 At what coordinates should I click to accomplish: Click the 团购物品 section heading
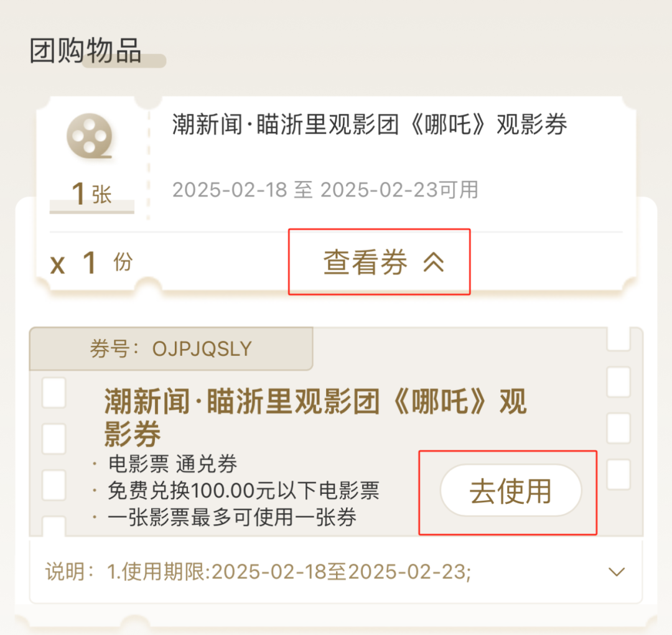pos(86,50)
